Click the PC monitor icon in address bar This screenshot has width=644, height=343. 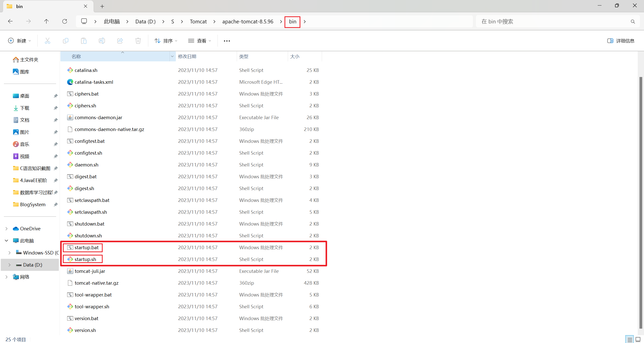[84, 21]
